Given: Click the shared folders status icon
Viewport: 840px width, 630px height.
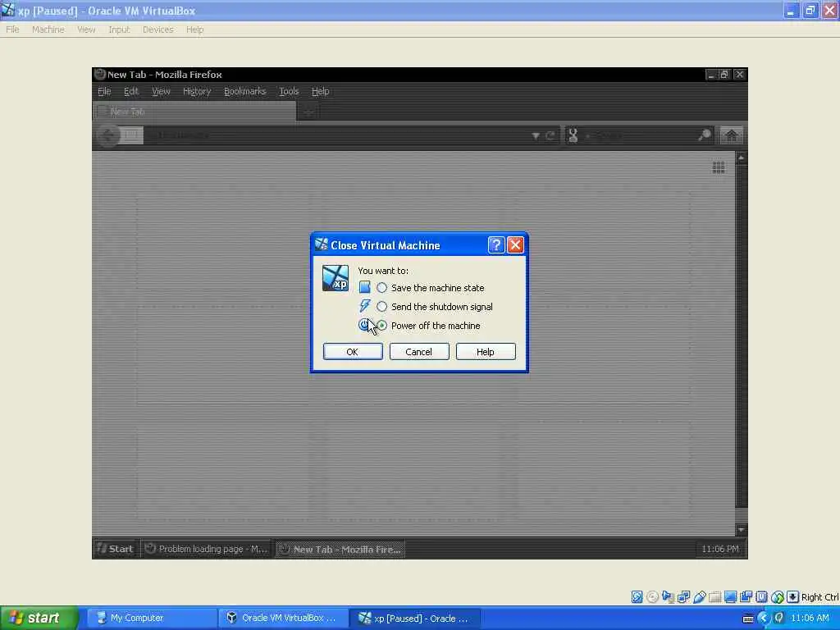Looking at the screenshot, I should tap(714, 597).
